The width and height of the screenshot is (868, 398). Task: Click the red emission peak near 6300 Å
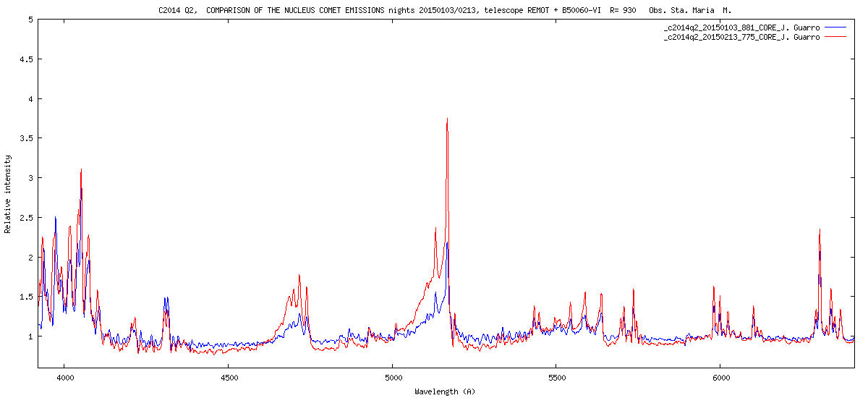(820, 231)
